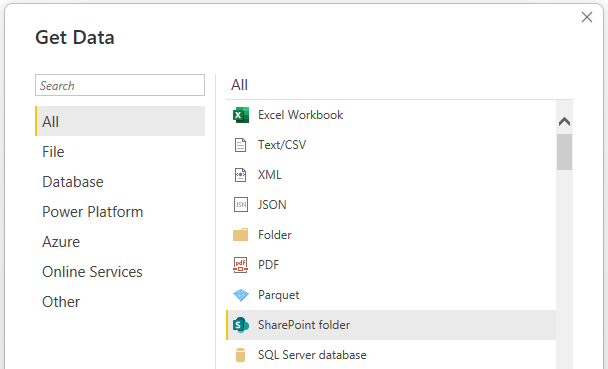The height and width of the screenshot is (369, 608).
Task: Select the JSON connector icon
Action: [240, 205]
